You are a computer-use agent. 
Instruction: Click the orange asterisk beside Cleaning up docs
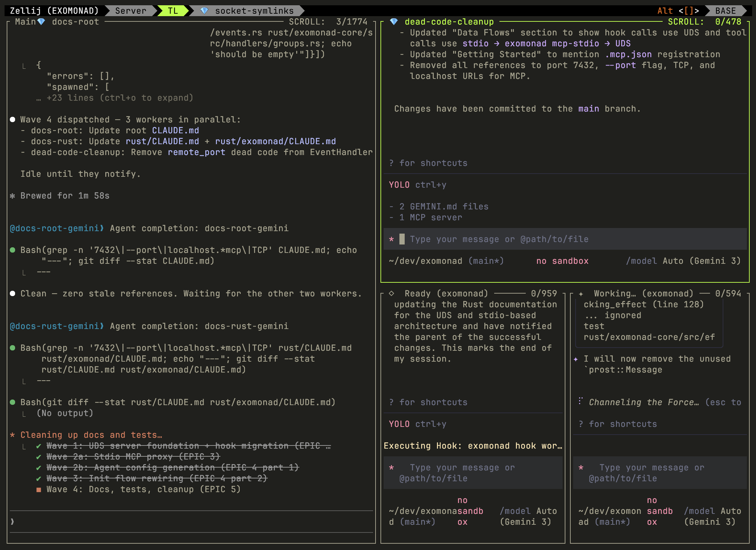tap(13, 435)
